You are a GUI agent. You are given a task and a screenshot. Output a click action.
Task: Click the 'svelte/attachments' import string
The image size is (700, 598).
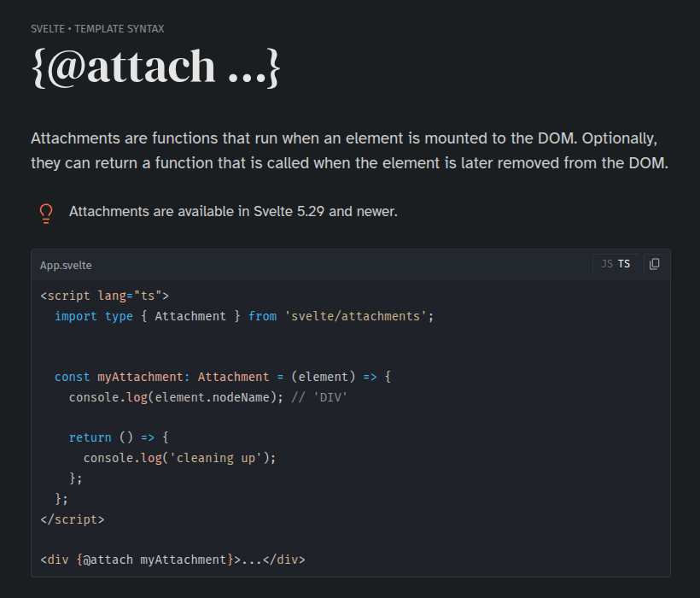(x=356, y=316)
